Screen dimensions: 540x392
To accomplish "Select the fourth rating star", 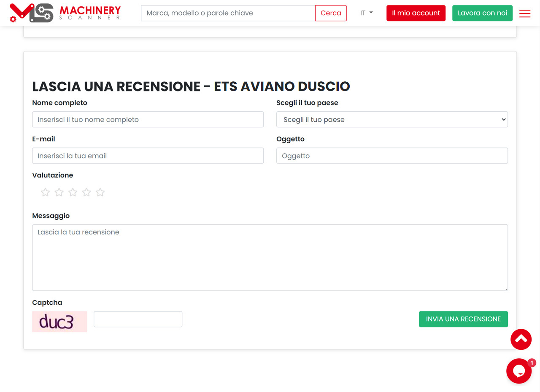I will tap(86, 192).
